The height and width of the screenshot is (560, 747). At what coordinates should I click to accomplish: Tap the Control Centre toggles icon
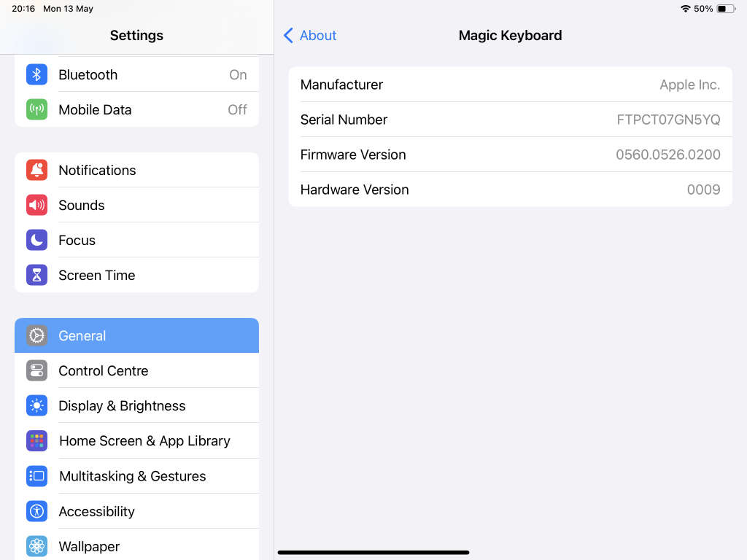(36, 370)
